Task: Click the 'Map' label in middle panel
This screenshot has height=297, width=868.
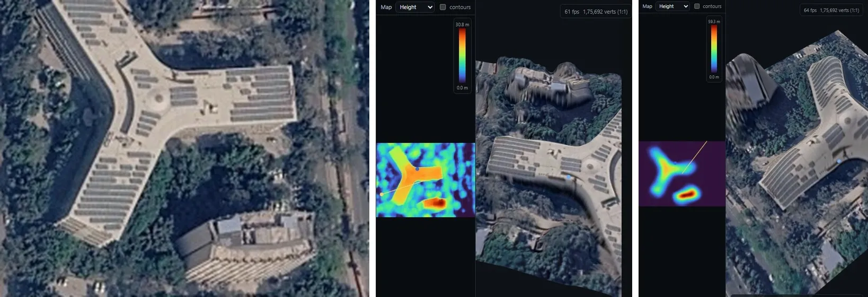Action: pos(386,7)
